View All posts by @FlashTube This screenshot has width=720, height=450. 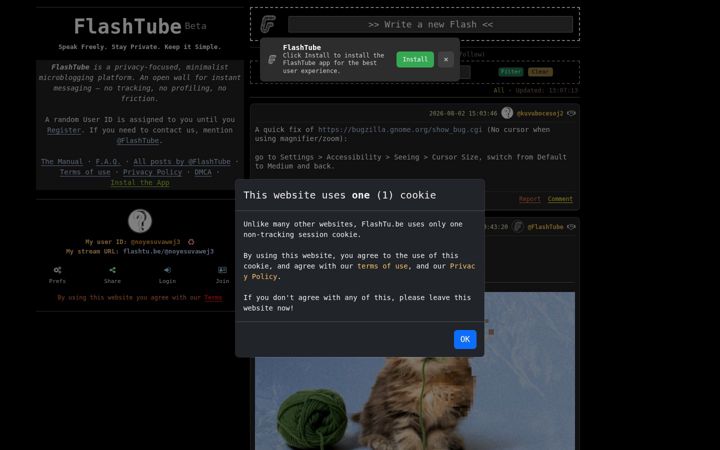coord(182,162)
